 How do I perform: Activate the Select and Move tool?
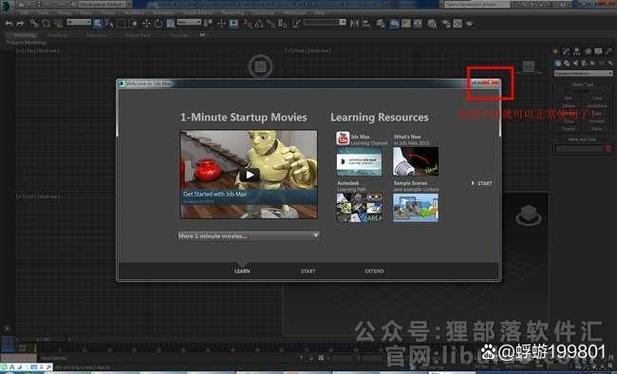pyautogui.click(x=146, y=24)
